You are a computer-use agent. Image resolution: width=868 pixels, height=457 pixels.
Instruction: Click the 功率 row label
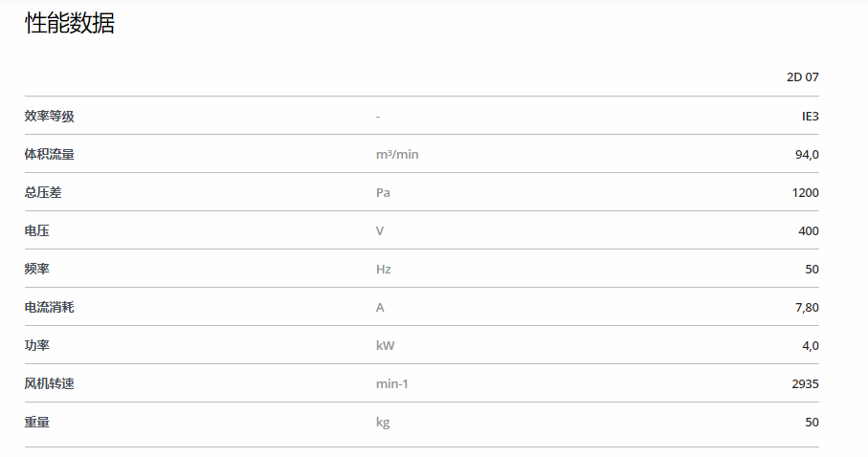37,345
